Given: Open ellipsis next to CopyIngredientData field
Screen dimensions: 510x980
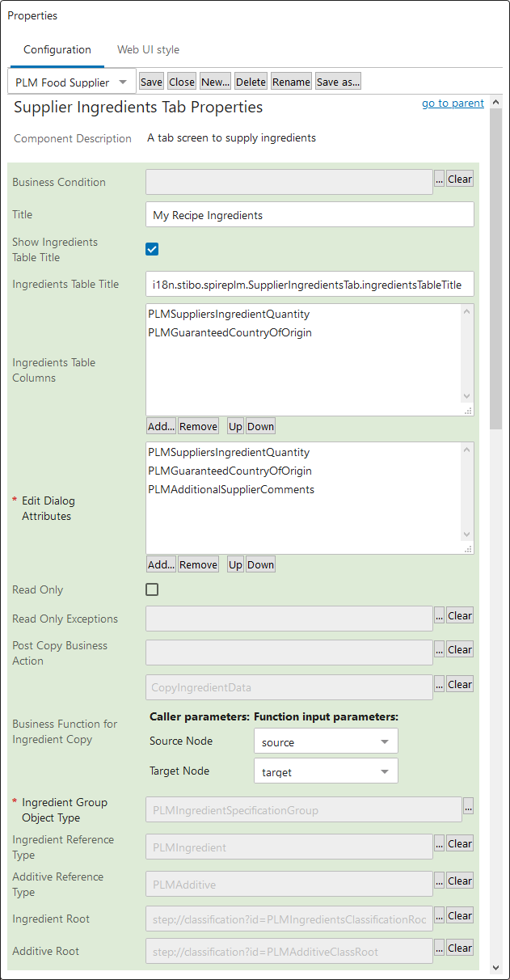Looking at the screenshot, I should 439,685.
